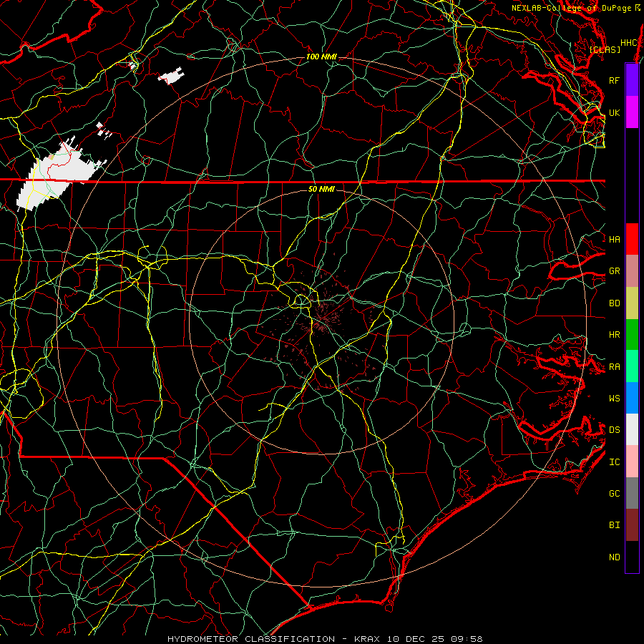Click the DS dry snow white swatch
This screenshot has width=644, height=644.
point(632,429)
